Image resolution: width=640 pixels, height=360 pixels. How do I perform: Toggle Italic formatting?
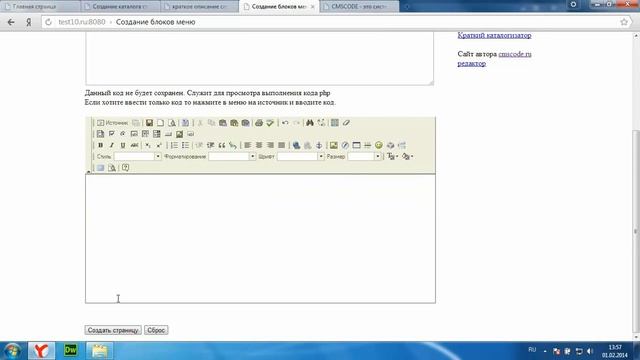pos(111,145)
